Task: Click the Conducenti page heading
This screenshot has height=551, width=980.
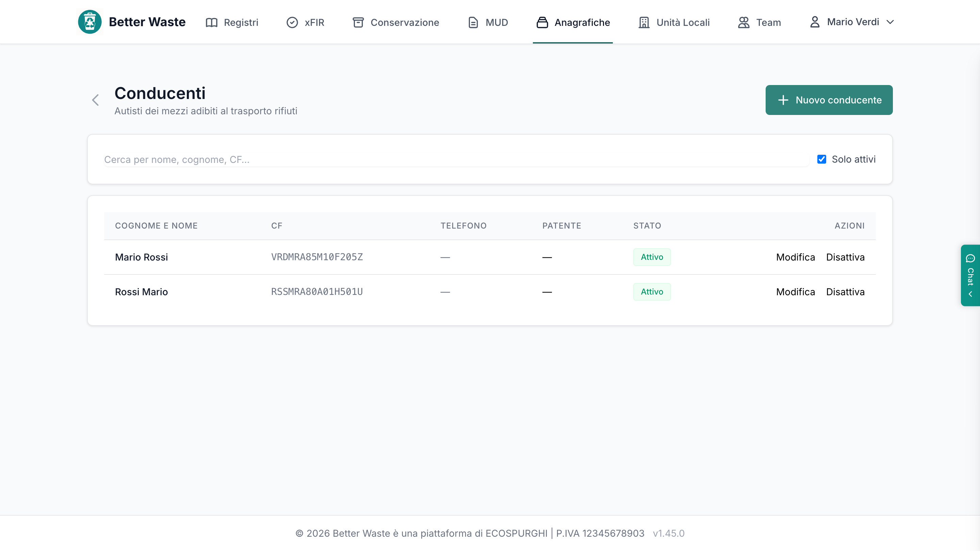Action: click(160, 93)
